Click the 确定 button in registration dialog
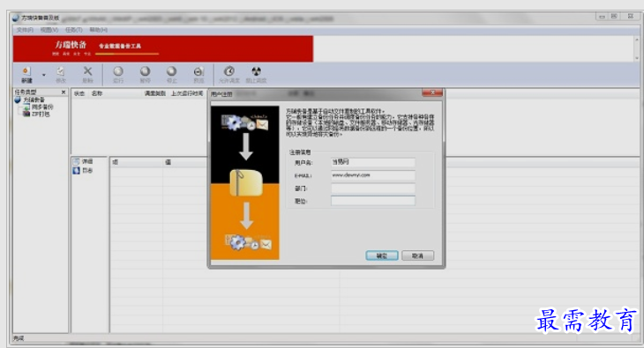 (x=382, y=255)
